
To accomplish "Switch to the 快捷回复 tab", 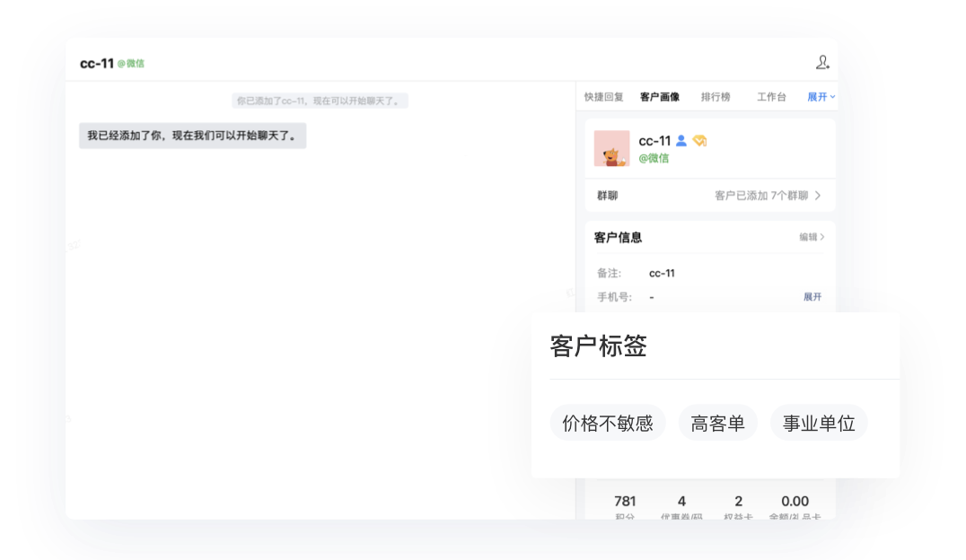I will (x=603, y=97).
